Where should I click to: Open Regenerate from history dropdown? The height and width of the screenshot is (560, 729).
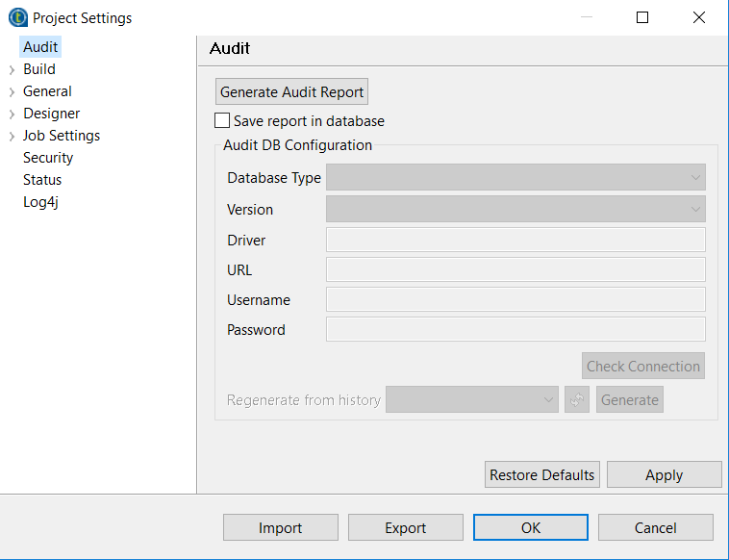pos(471,400)
